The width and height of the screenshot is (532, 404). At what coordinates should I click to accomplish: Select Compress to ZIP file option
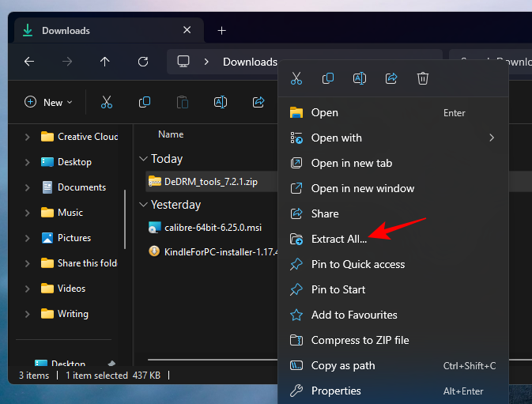pos(360,340)
